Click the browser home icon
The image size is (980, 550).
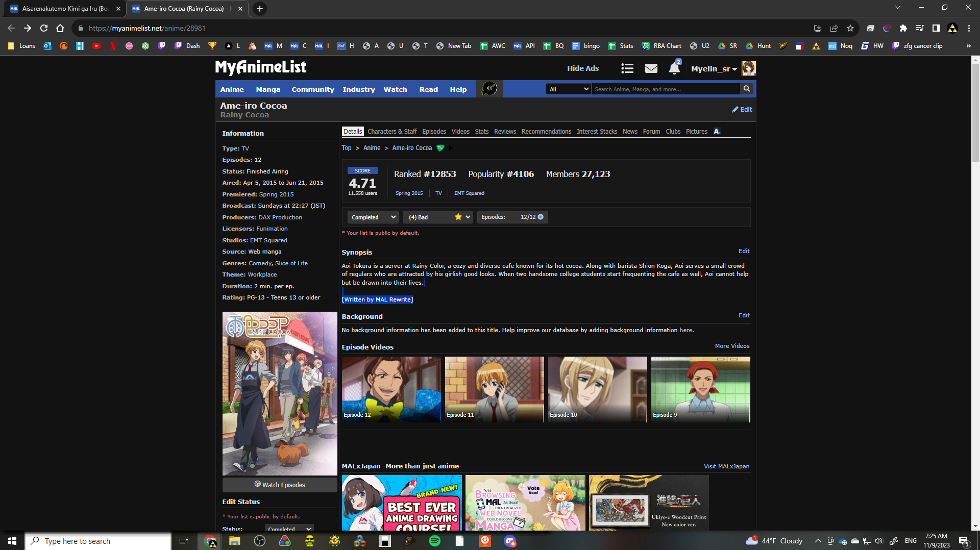pos(60,28)
